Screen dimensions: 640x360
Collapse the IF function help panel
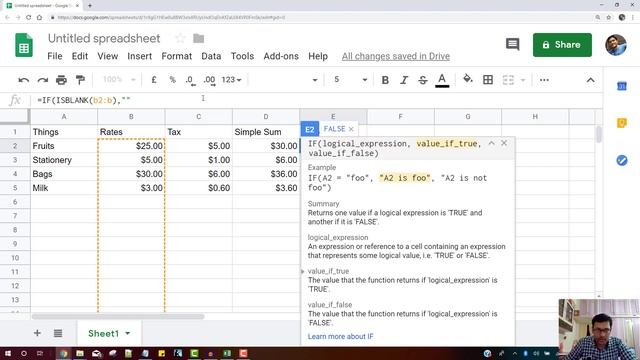tap(491, 143)
